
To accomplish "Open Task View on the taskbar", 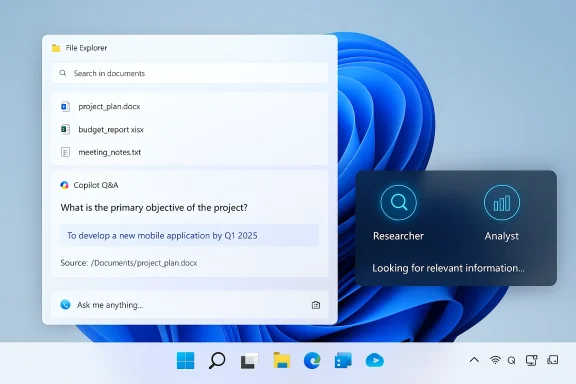I will point(249,361).
